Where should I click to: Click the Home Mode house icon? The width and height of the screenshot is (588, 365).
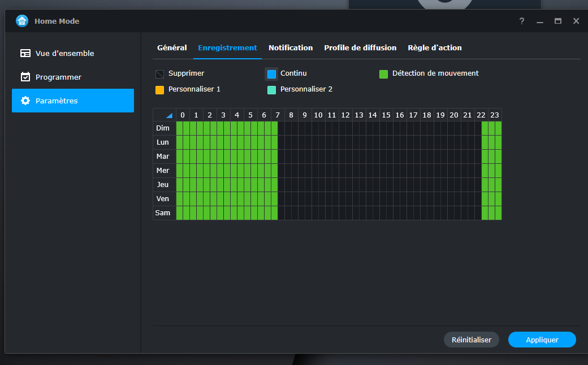(x=22, y=21)
